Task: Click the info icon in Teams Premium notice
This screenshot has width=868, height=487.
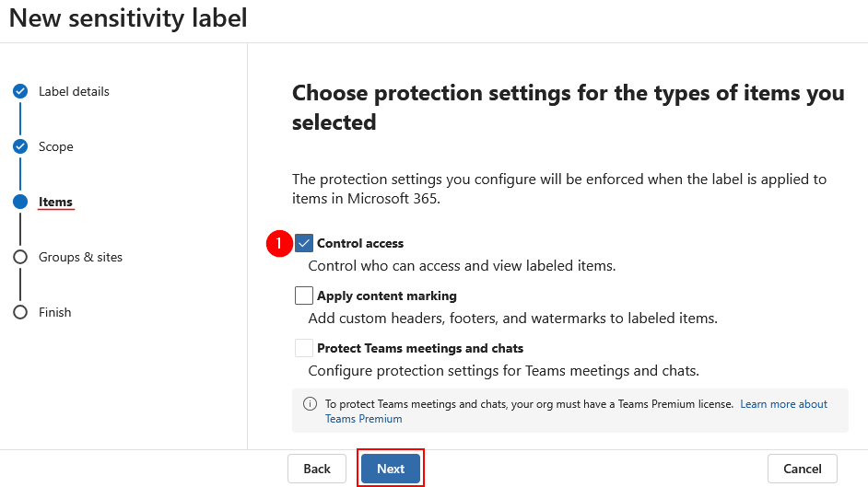Action: click(310, 404)
